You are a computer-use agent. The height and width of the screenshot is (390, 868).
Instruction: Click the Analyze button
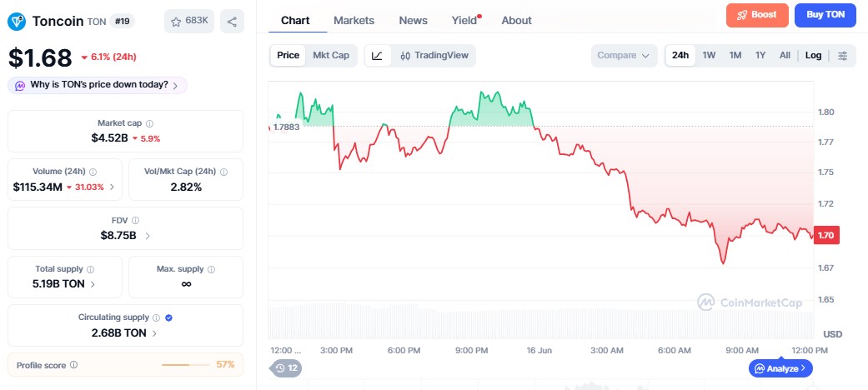[x=780, y=368]
